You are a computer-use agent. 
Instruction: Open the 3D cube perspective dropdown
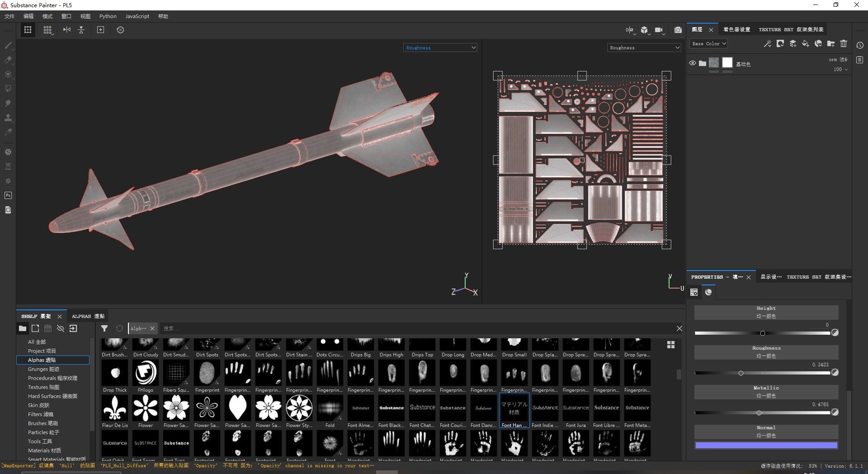click(x=645, y=30)
